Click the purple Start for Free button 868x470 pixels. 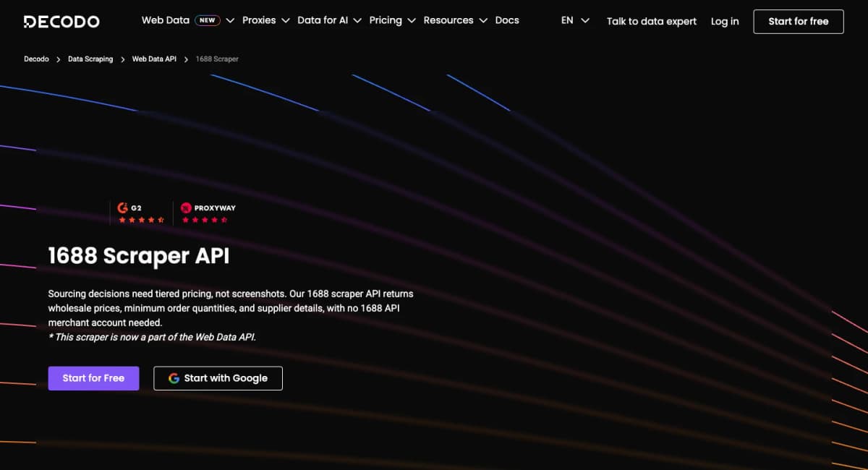93,378
